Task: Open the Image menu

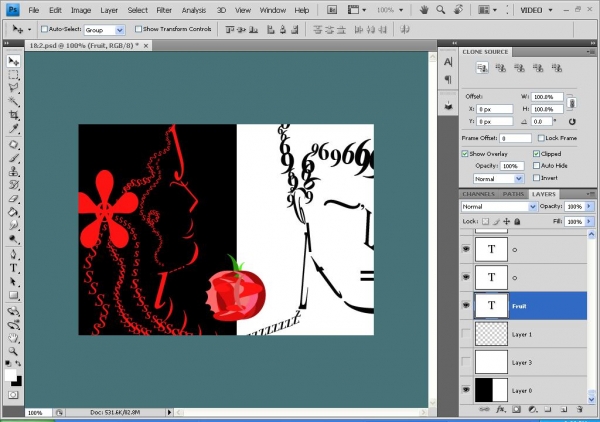Action: (81, 10)
